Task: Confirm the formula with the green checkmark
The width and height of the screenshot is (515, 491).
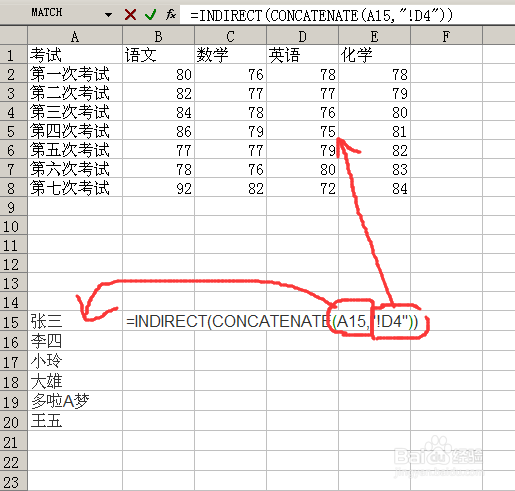Action: point(151,14)
